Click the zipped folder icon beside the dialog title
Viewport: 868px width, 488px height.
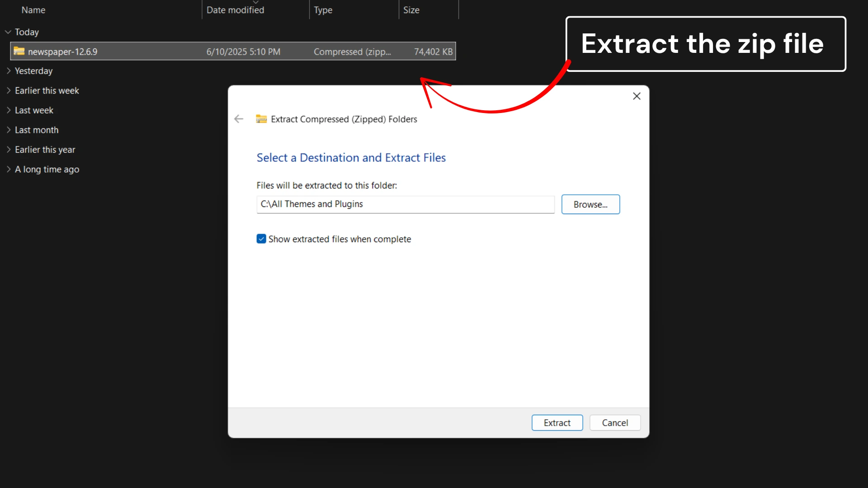pos(261,119)
